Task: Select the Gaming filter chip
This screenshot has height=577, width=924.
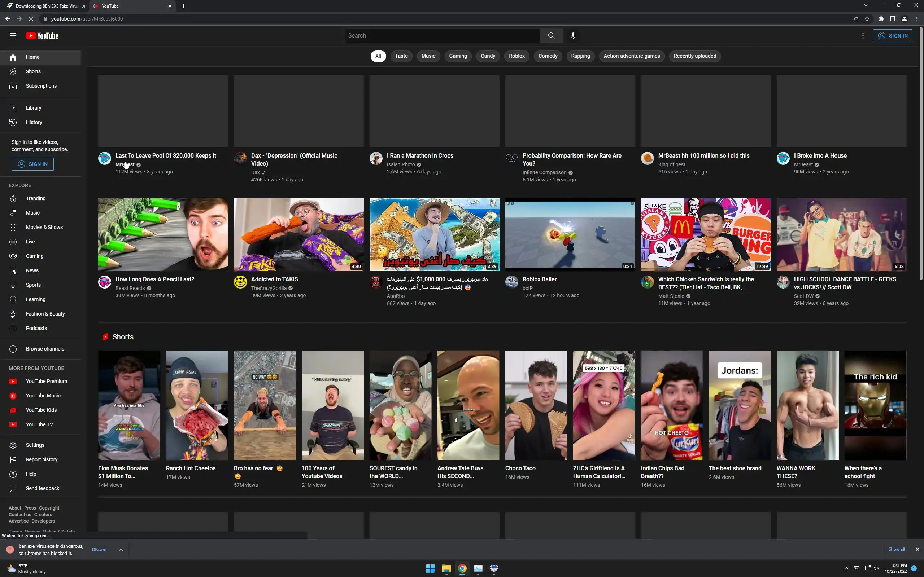Action: click(x=458, y=56)
